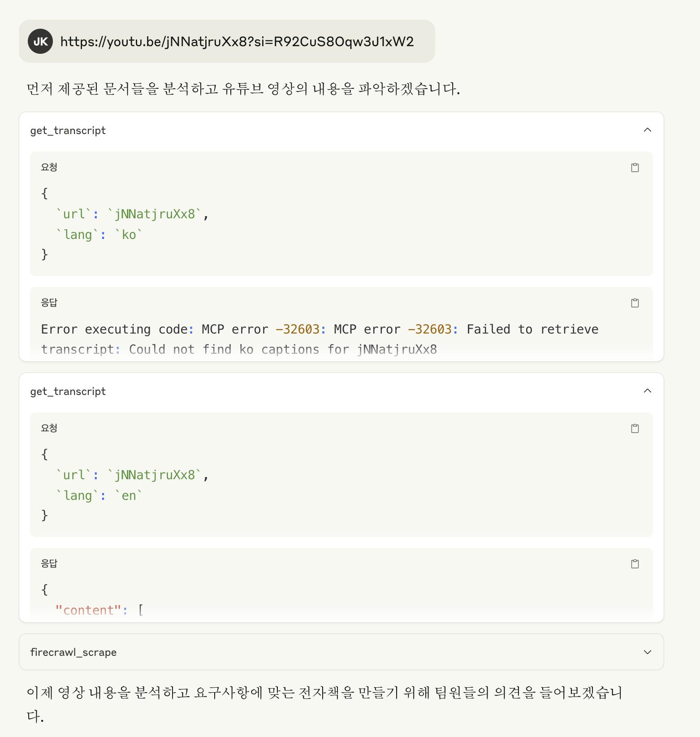Click the 'lang: en' request parameter

click(99, 495)
